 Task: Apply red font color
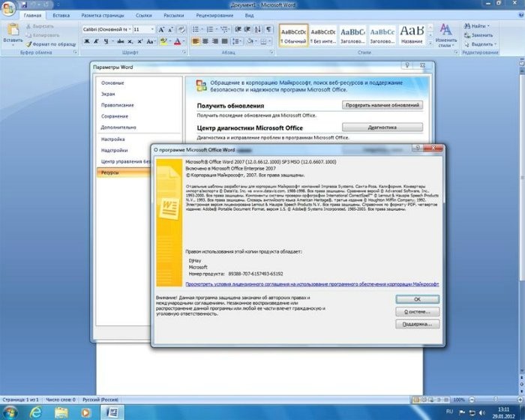click(x=178, y=41)
